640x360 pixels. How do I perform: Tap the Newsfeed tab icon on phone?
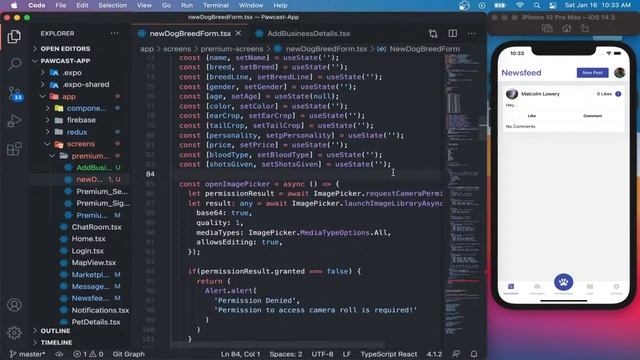pyautogui.click(x=511, y=288)
